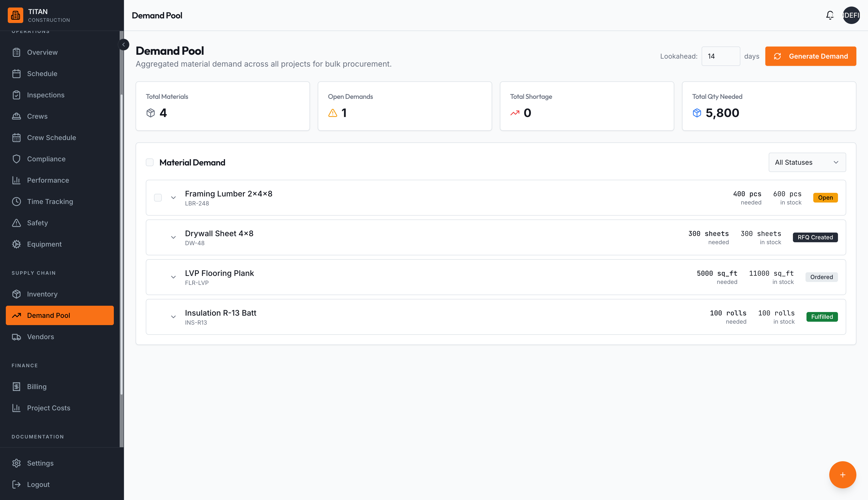This screenshot has width=868, height=500.
Task: Click the 400 pcs needed value
Action: pyautogui.click(x=747, y=194)
